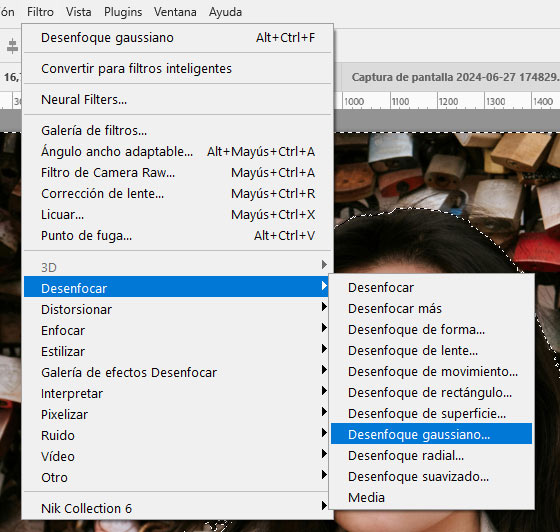Viewport: 560px width, 532px height.
Task: Select Ángulo ancho adaptable...
Action: (x=178, y=152)
